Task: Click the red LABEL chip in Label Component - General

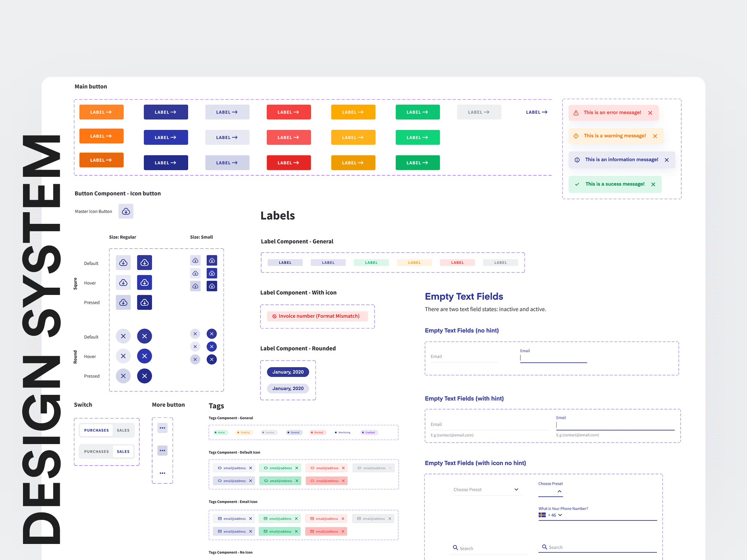Action: (x=457, y=262)
